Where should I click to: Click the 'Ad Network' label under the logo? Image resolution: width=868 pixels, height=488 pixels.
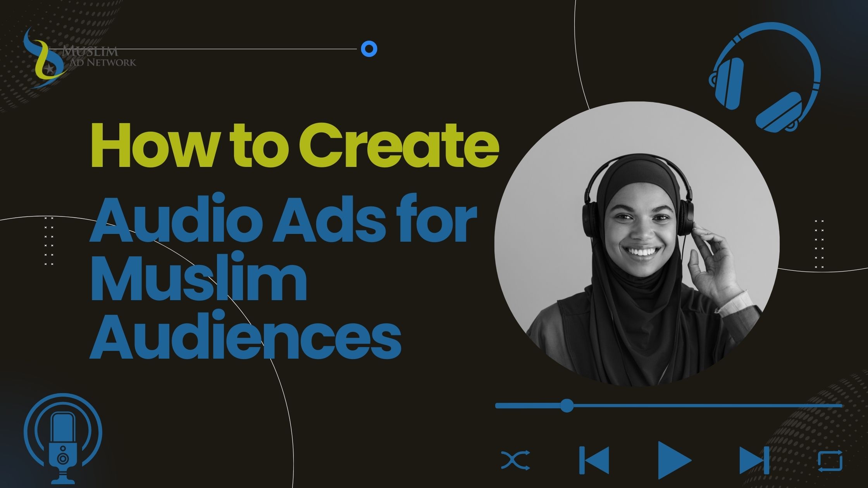(105, 62)
